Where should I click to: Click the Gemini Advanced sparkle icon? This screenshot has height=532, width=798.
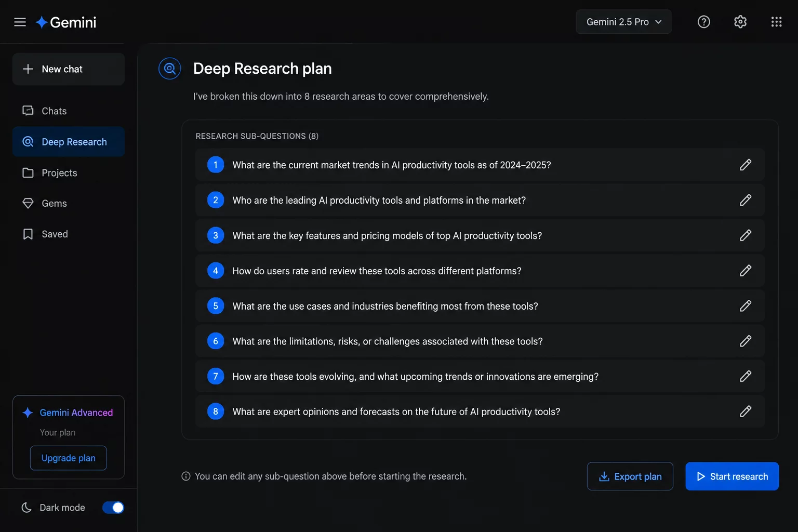coord(28,413)
